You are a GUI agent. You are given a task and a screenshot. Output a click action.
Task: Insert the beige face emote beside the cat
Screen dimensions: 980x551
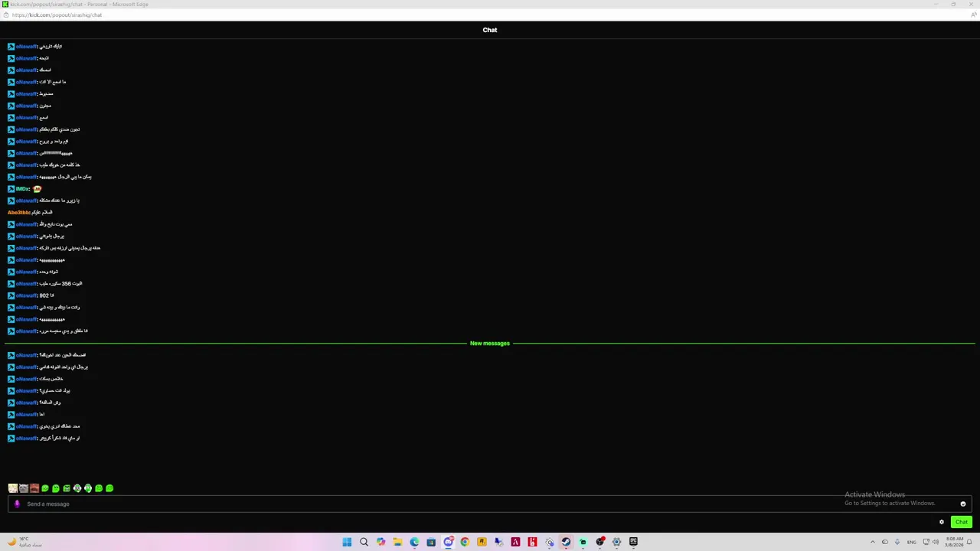tap(13, 488)
